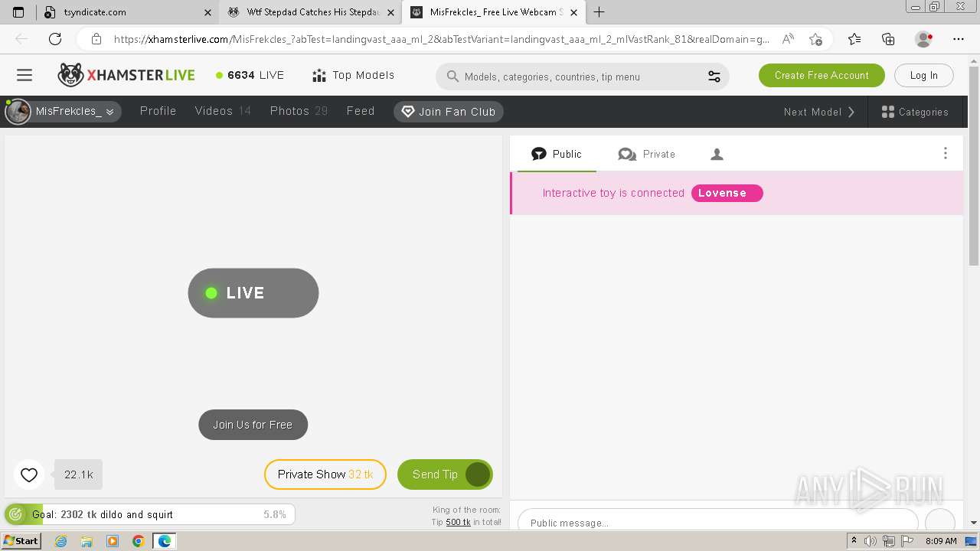Open chat options three-dot menu
This screenshot has height=551, width=980.
tap(945, 153)
